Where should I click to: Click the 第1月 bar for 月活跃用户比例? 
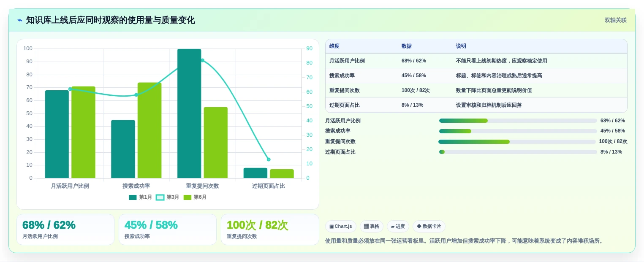tap(57, 134)
